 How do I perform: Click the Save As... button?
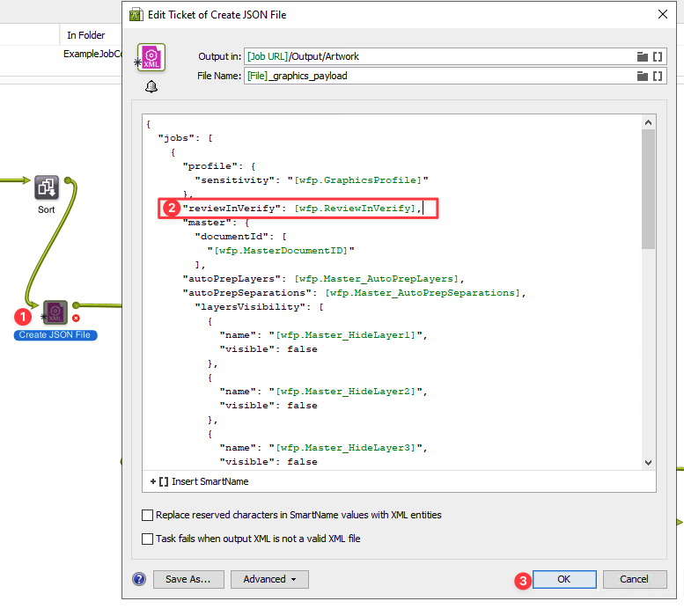[x=188, y=579]
